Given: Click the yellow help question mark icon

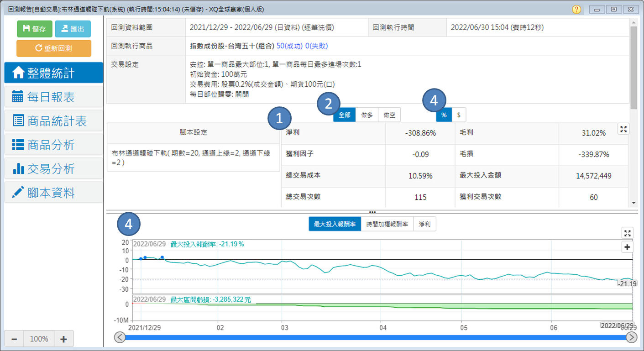Looking at the screenshot, I should pyautogui.click(x=576, y=9).
